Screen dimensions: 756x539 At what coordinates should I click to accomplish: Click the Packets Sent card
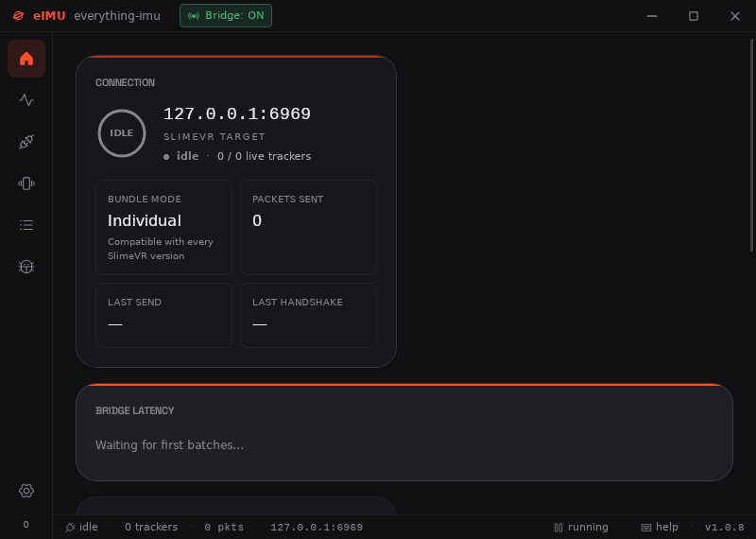tap(309, 227)
